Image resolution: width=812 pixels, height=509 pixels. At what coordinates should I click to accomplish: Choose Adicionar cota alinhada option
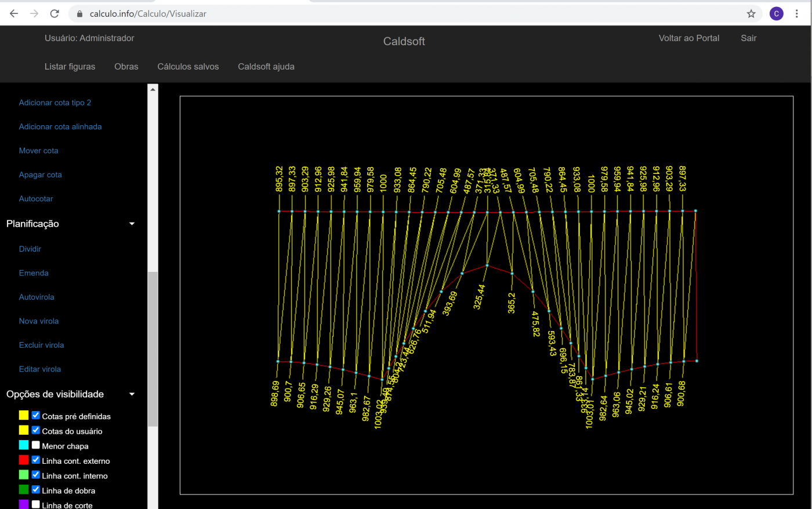(60, 126)
